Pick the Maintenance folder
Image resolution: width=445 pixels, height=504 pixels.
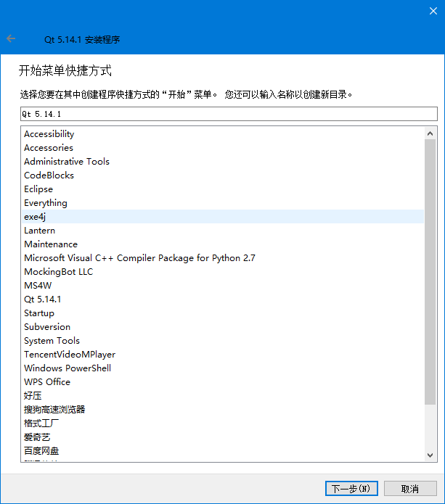(223, 244)
